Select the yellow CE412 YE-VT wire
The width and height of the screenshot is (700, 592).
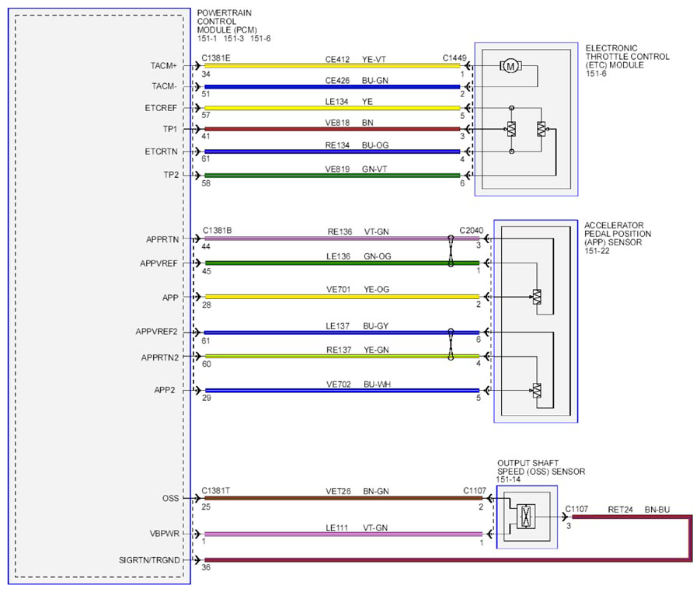(x=333, y=65)
